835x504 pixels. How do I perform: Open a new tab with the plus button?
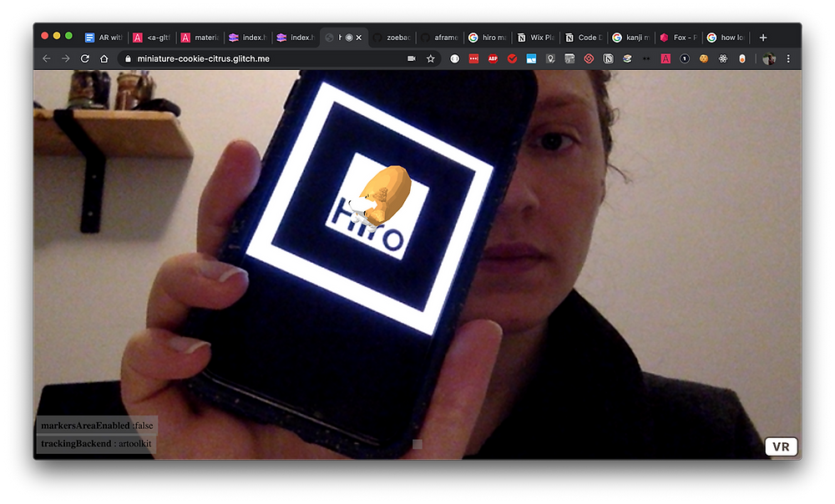pyautogui.click(x=763, y=38)
